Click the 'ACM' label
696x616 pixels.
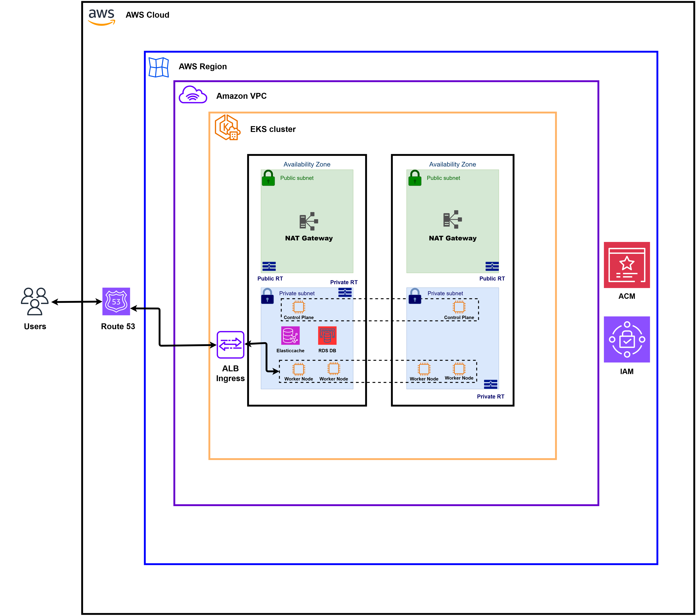pyautogui.click(x=627, y=296)
